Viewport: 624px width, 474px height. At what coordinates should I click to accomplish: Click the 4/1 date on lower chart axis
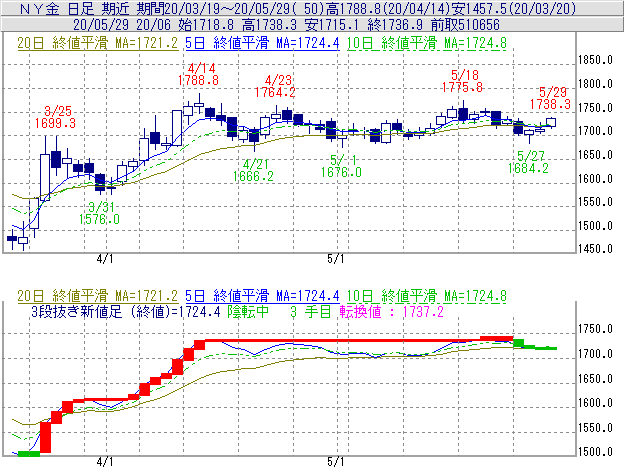[x=105, y=462]
